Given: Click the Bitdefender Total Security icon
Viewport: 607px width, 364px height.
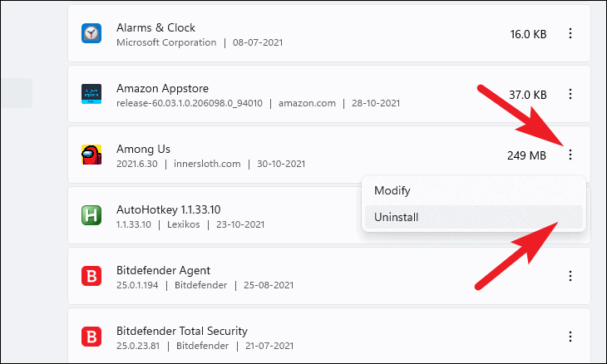Looking at the screenshot, I should pyautogui.click(x=91, y=337).
